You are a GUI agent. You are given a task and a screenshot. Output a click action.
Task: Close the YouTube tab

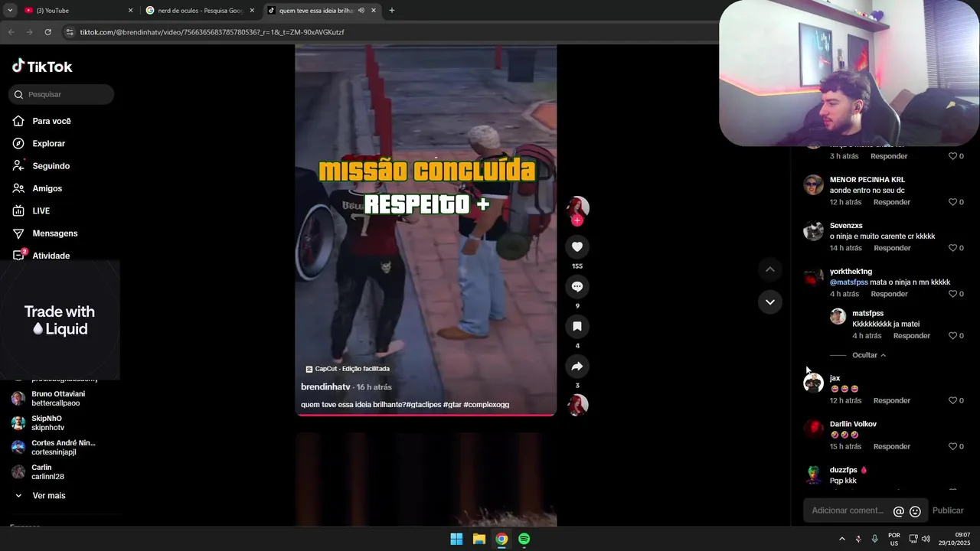[x=130, y=11]
